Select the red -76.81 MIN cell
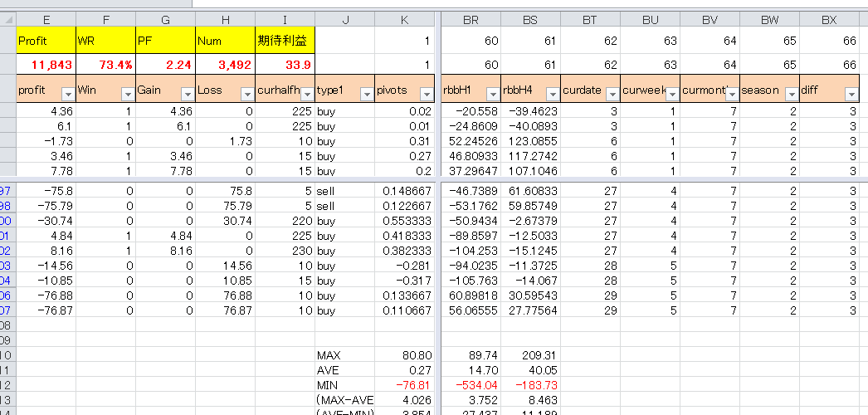Image resolution: width=868 pixels, height=415 pixels. pos(405,385)
